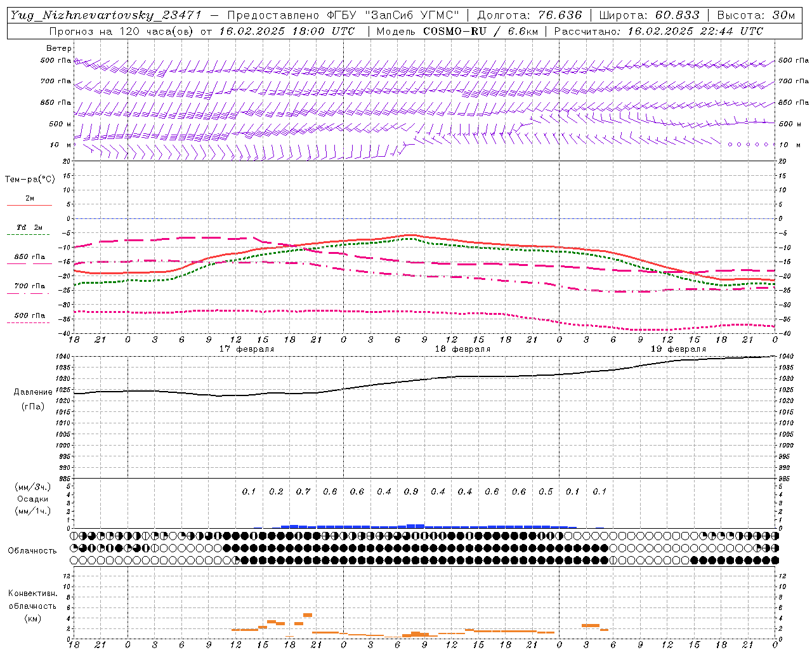Click the (мм/3ч.) precipitation unit label
The image size is (812, 650).
pyautogui.click(x=33, y=487)
